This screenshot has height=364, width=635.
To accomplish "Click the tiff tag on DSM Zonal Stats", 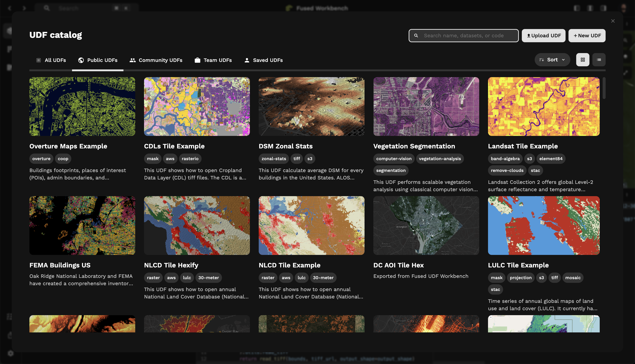I will [x=297, y=158].
